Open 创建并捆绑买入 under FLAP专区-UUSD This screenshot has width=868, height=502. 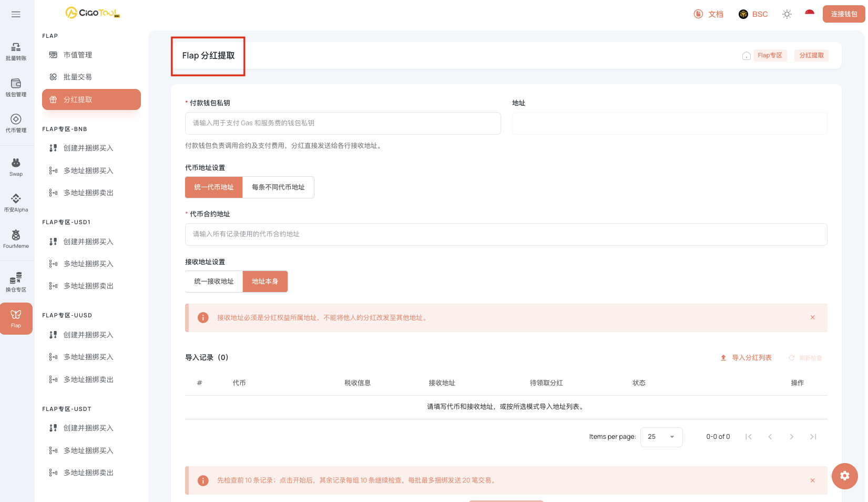click(x=91, y=335)
